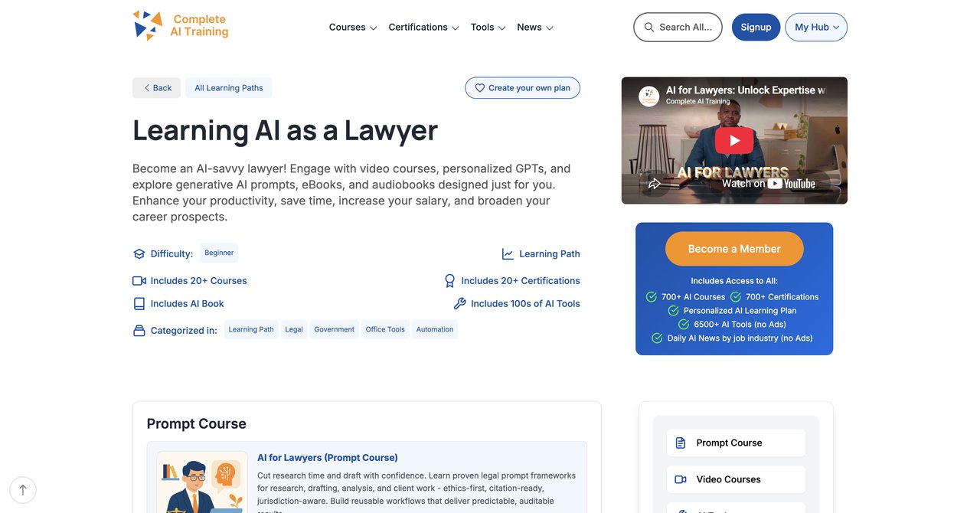
Task: Click the camera icon in Video Courses sidebar item
Action: 681,479
